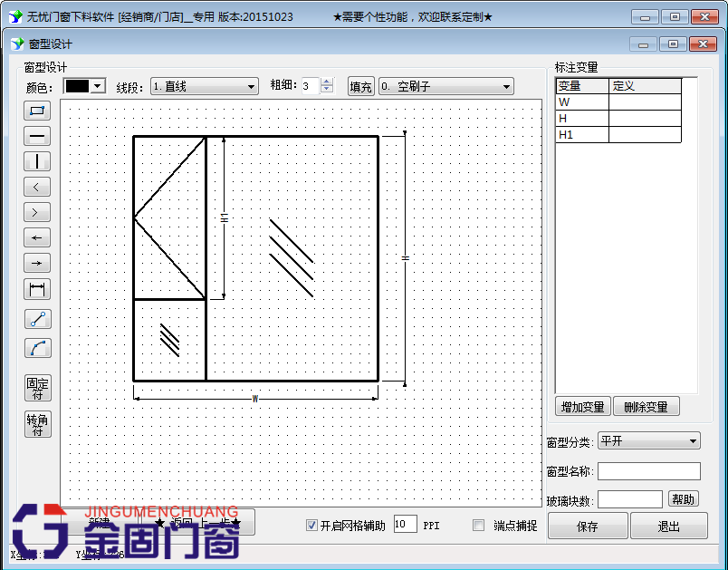This screenshot has width=728, height=570.
Task: Click the 窗型名称 name input field
Action: 648,470
